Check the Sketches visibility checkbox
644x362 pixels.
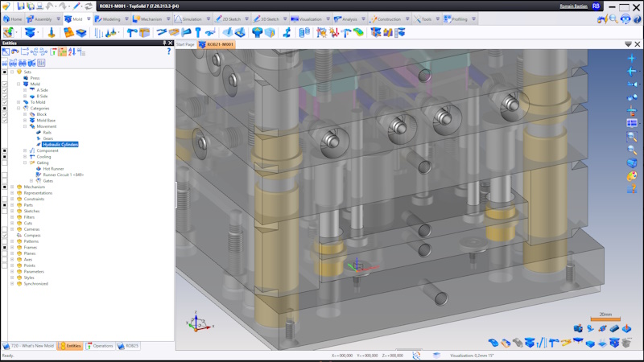tap(5, 211)
